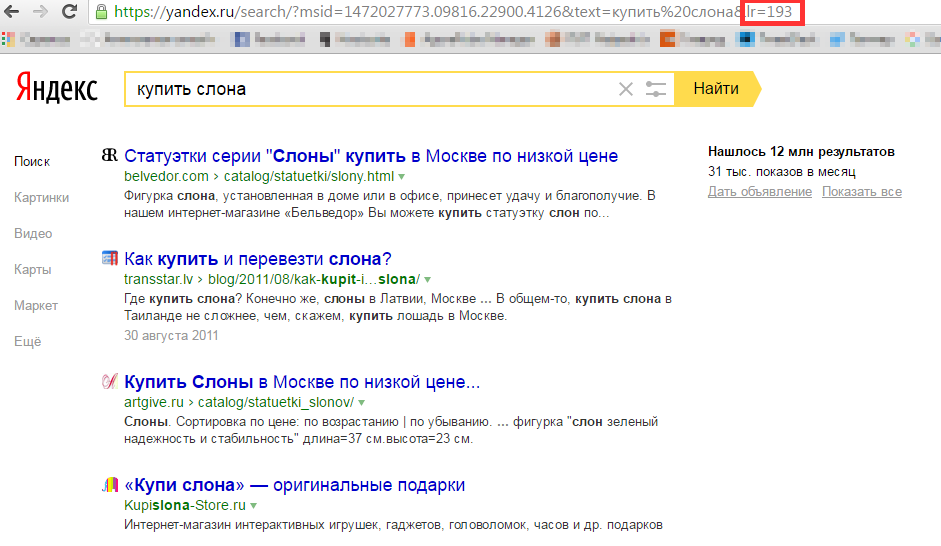Click transstar.lv result favicon
941x546 pixels.
click(x=110, y=258)
